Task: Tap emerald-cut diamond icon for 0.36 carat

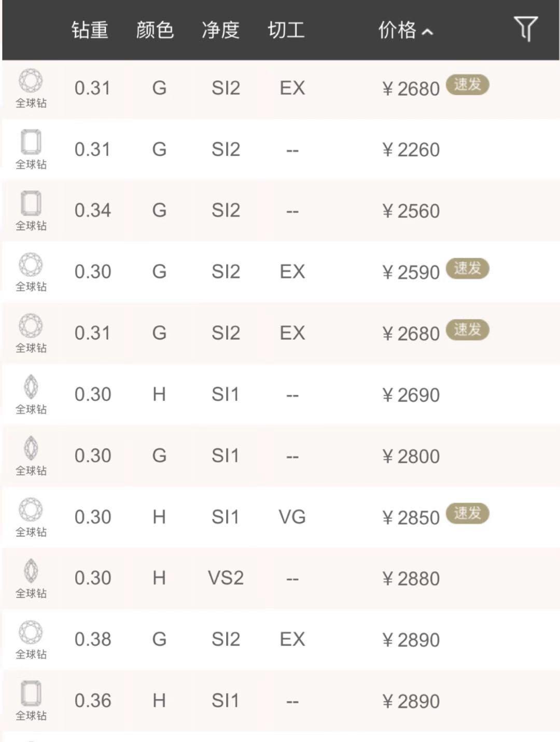Action: tap(31, 693)
